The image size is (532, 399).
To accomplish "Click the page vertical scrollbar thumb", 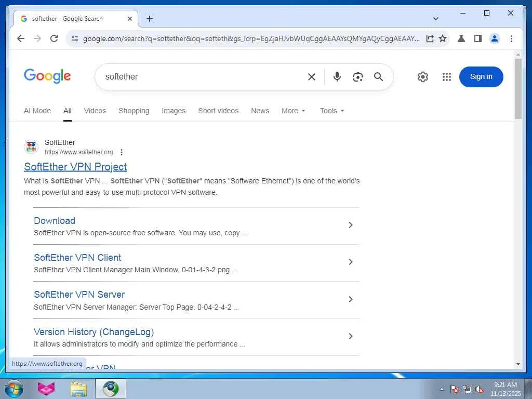I will [518, 88].
